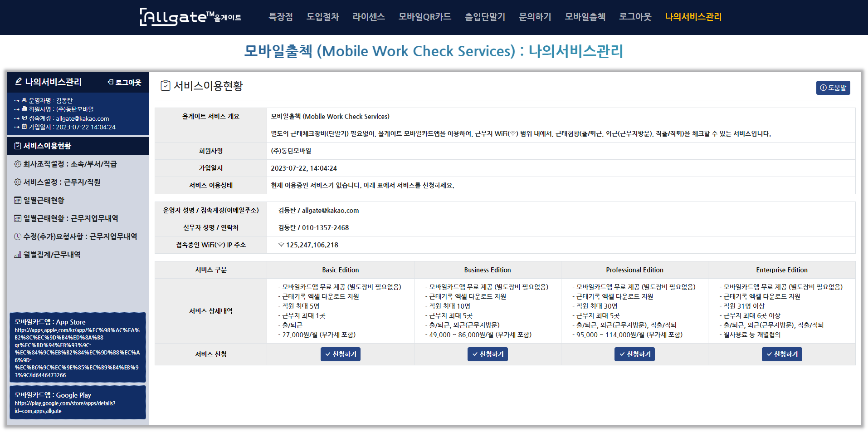This screenshot has width=868, height=433.
Task: Click 신청하기 under Professional Edition
Action: click(x=634, y=354)
